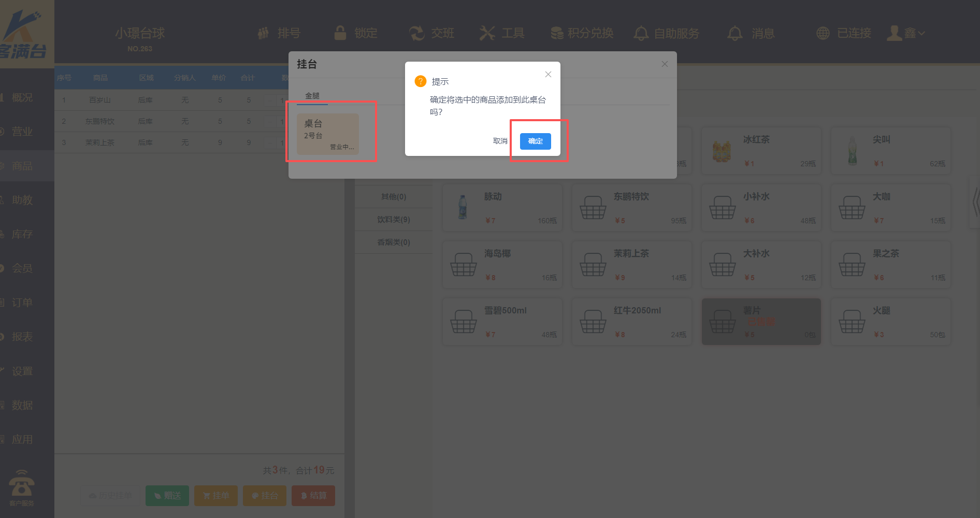Click 取消 in the confirmation dialog
Image resolution: width=980 pixels, height=518 pixels.
click(500, 141)
